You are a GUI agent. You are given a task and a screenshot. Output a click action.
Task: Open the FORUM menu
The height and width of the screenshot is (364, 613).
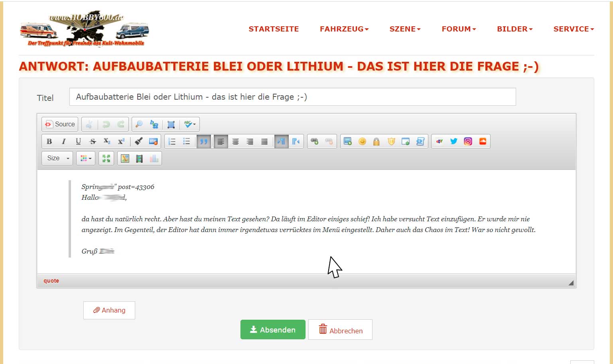click(x=458, y=29)
